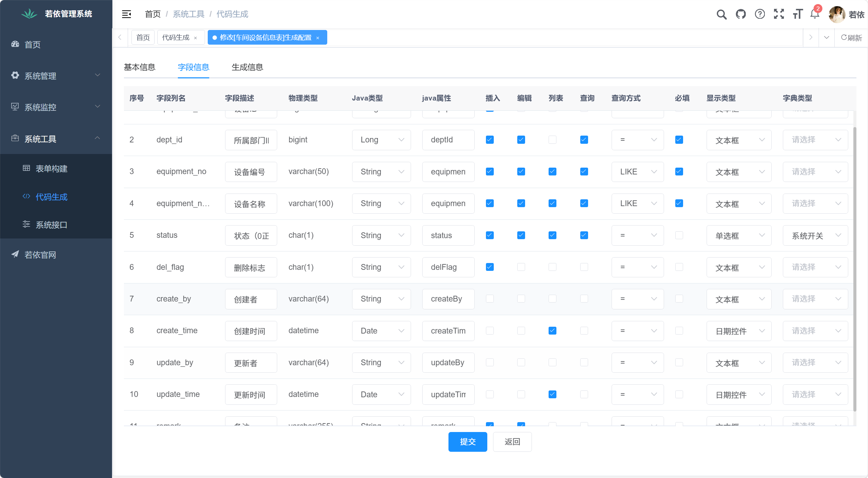Expand the 系统管理 menu
This screenshot has height=478, width=868.
pyautogui.click(x=56, y=76)
